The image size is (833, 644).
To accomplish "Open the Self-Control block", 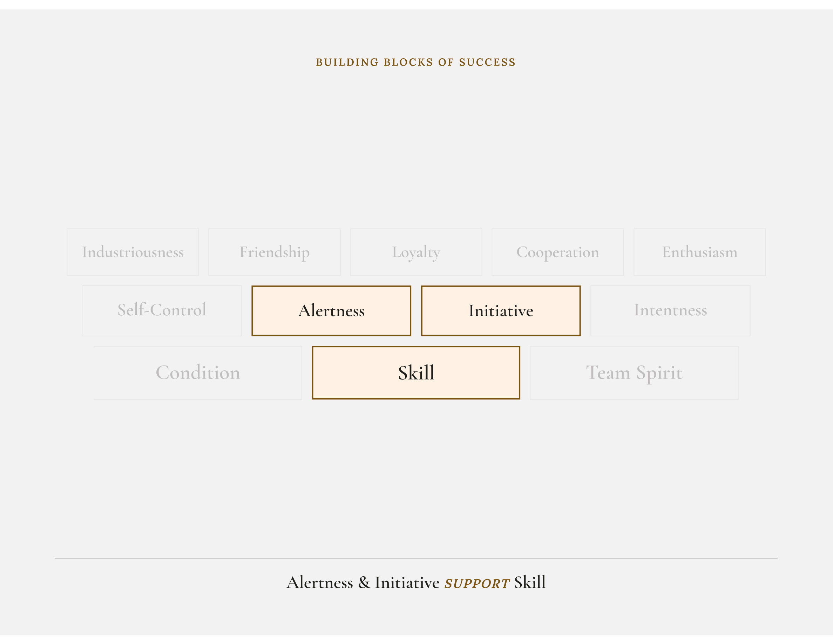I will click(x=162, y=311).
